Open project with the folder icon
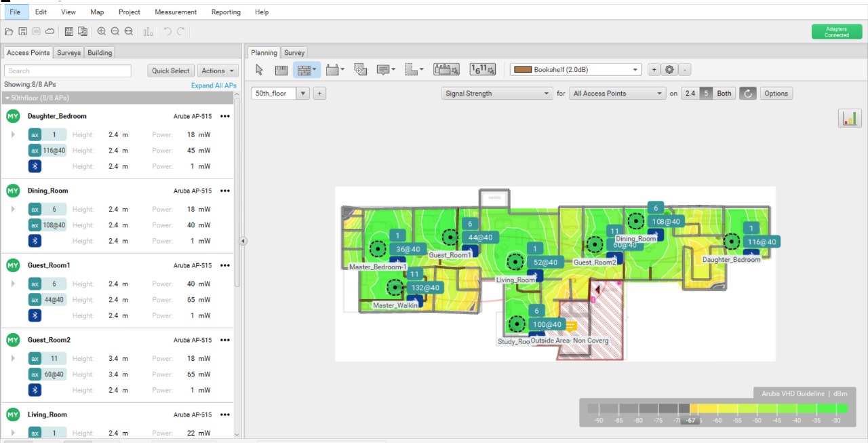 (9, 31)
